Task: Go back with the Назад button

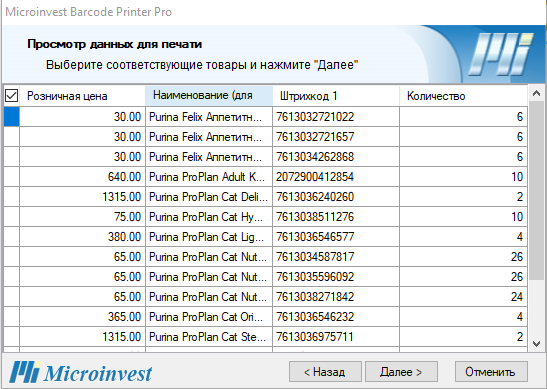Action: 325,372
